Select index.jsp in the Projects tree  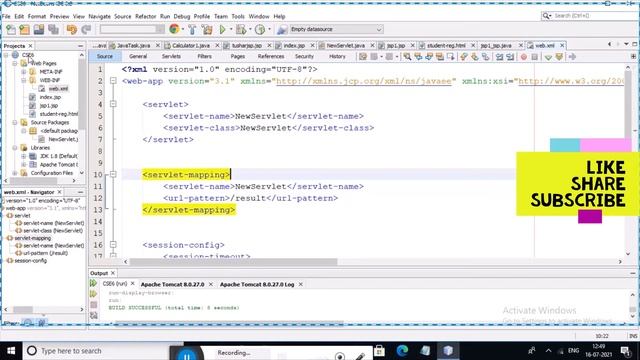coord(50,97)
